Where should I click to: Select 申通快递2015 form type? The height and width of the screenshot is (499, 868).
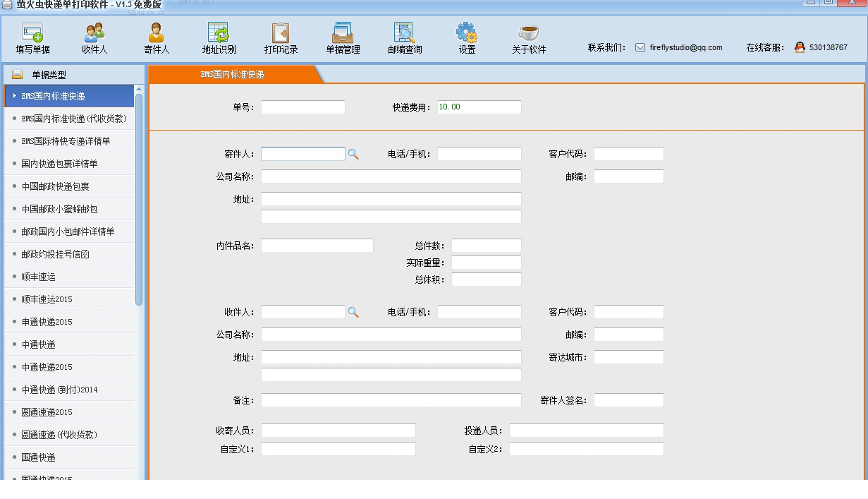tap(69, 322)
